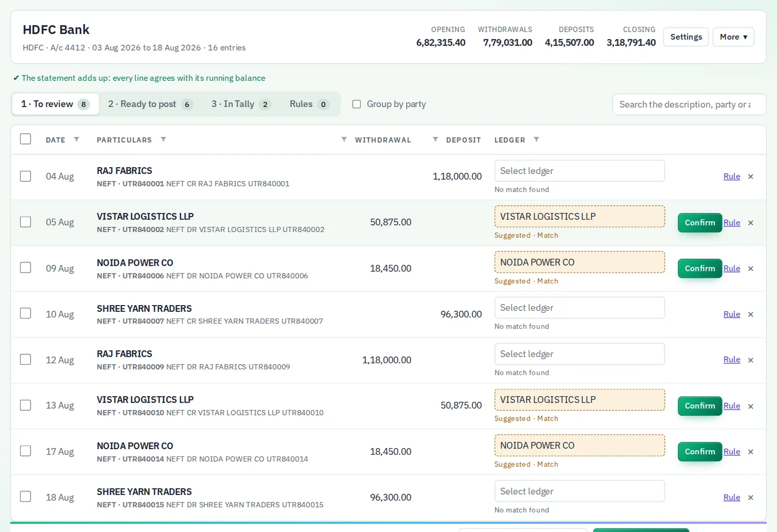
Task: Click the opening balance 6,82,315.40
Action: 441,42
